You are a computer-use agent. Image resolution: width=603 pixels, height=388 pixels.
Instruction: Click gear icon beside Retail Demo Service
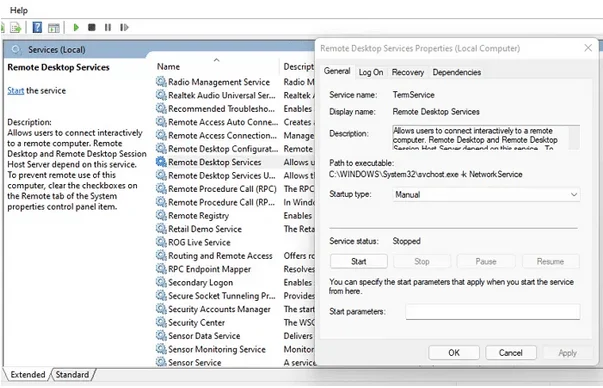pyautogui.click(x=161, y=229)
